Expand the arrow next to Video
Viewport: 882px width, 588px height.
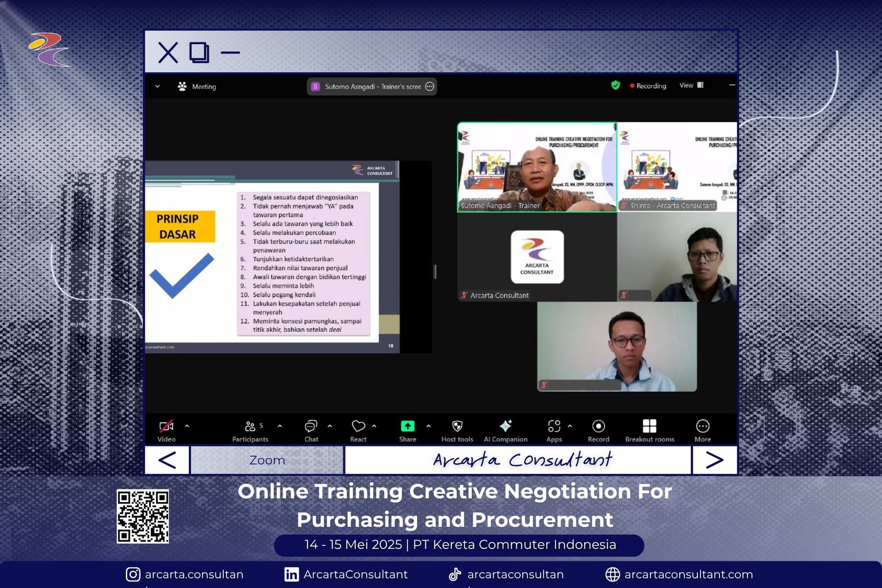(187, 426)
